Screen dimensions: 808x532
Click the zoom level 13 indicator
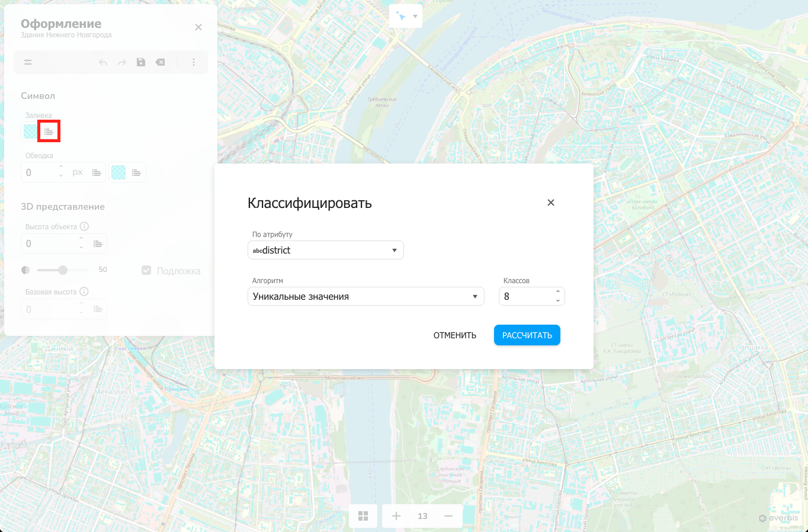[422, 516]
